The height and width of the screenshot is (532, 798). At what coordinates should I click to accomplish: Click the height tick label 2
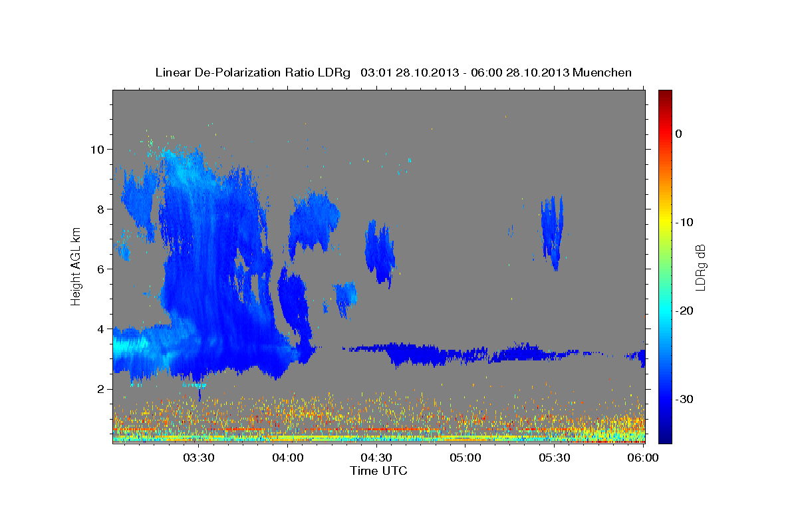point(102,388)
